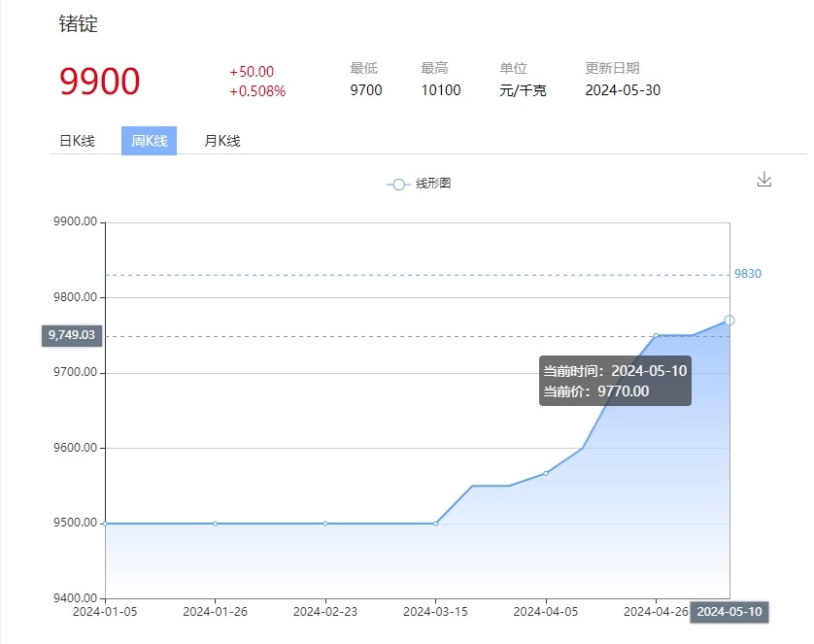Click the +0.508% change percentage

[x=257, y=91]
